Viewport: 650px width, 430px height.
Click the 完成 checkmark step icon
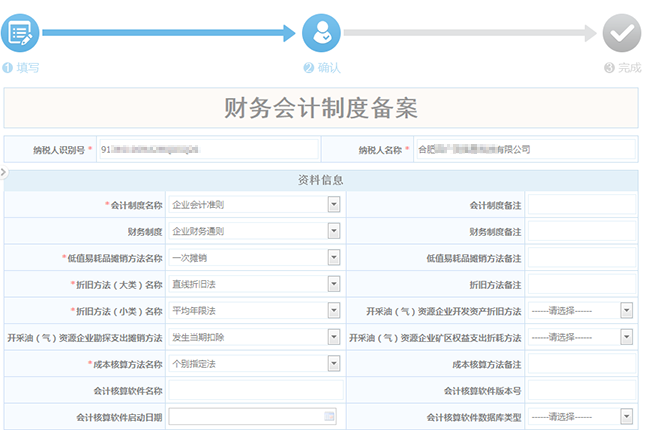[622, 33]
